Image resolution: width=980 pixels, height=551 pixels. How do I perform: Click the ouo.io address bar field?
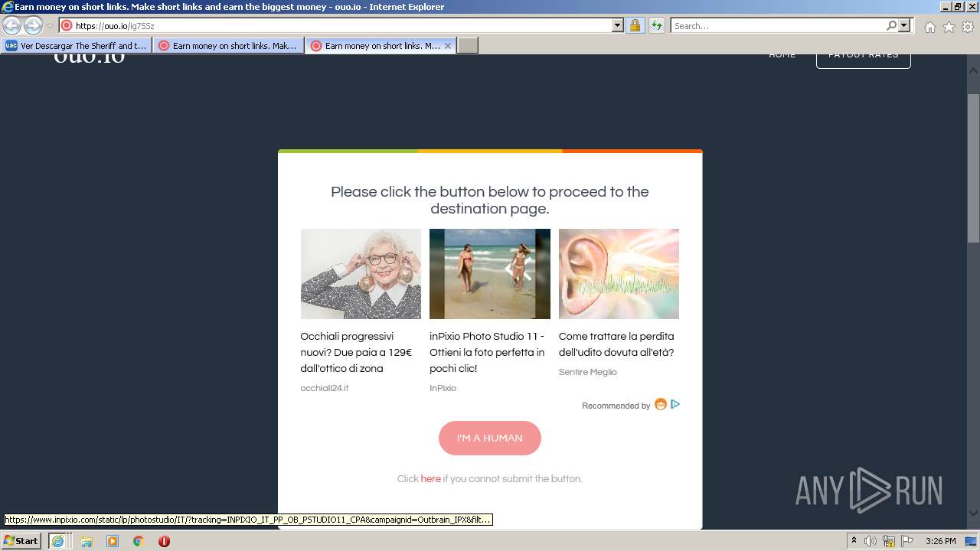coord(335,26)
